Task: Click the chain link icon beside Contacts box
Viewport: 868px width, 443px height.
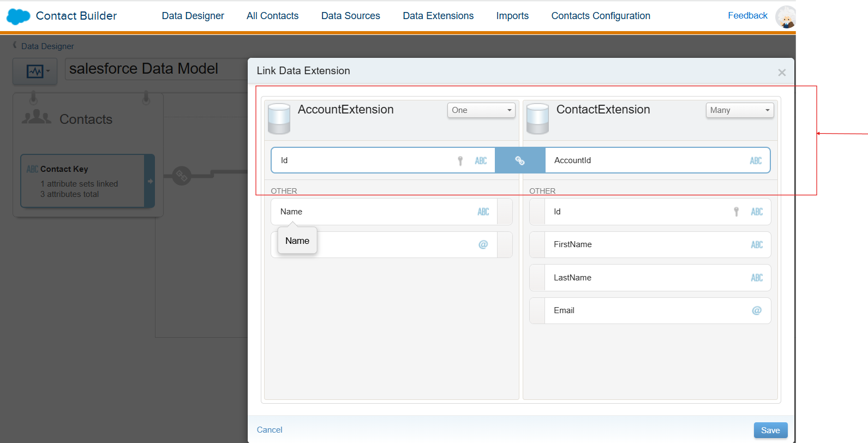Action: tap(181, 176)
